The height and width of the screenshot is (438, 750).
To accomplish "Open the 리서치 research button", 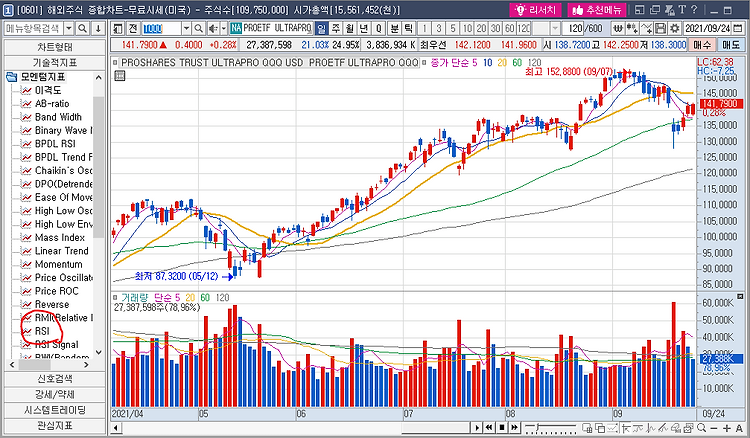I will coord(536,10).
